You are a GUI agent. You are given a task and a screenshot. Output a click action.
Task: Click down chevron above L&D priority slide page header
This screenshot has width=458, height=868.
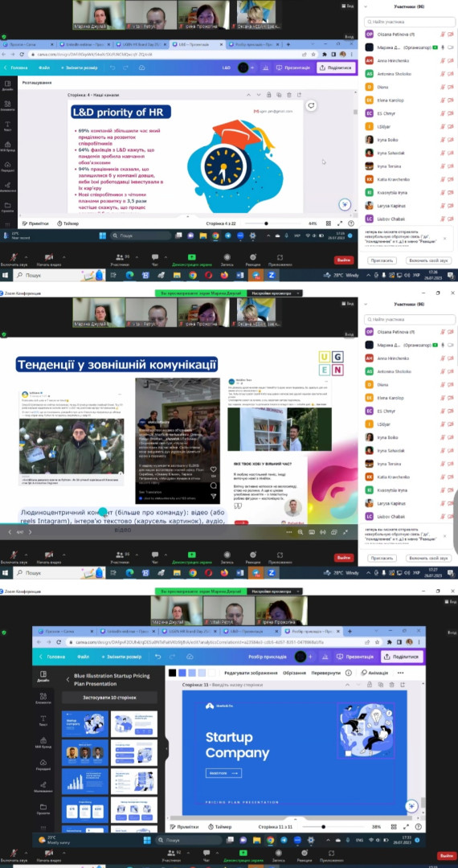coord(258,95)
